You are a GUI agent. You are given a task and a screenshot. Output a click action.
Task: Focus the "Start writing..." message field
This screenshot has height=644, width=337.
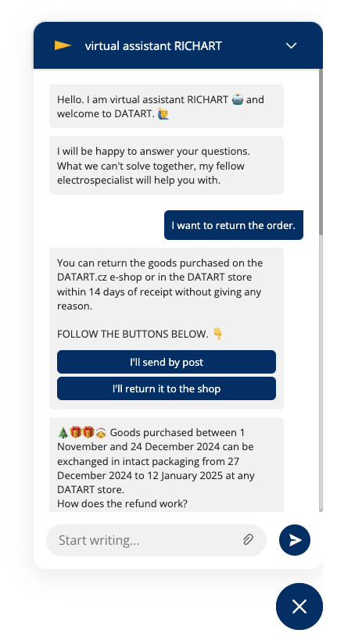pyautogui.click(x=156, y=540)
